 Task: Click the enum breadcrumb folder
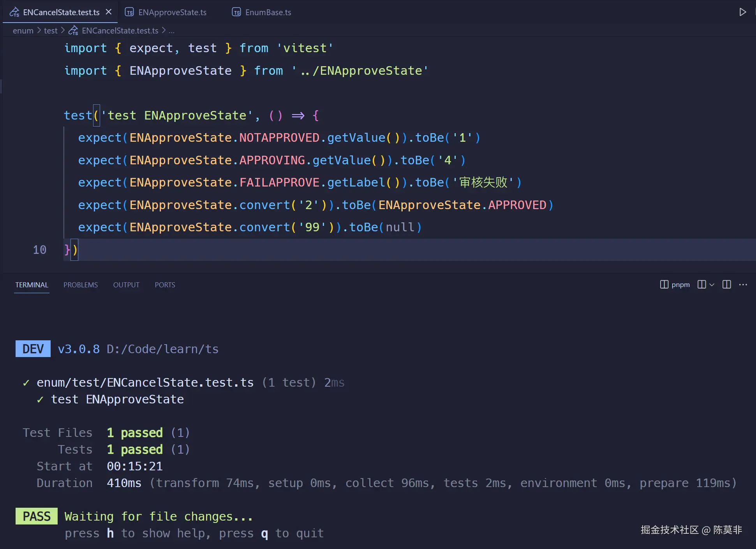pos(23,30)
